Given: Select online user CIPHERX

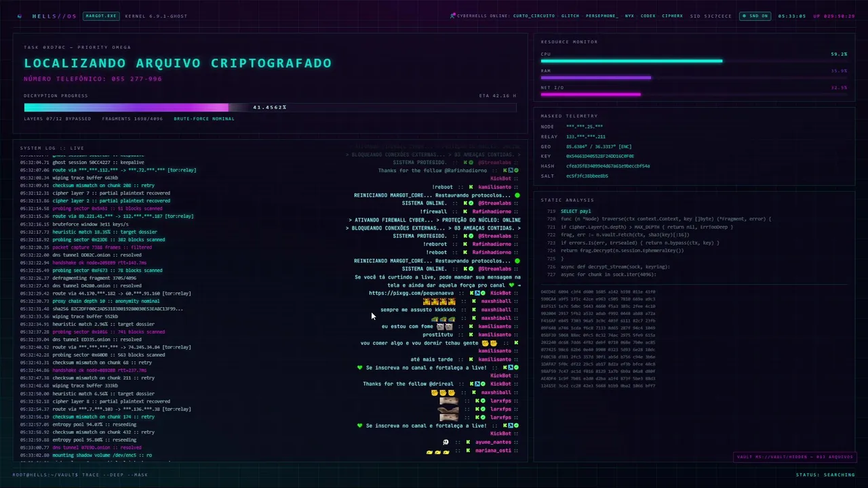Looking at the screenshot, I should [x=673, y=16].
